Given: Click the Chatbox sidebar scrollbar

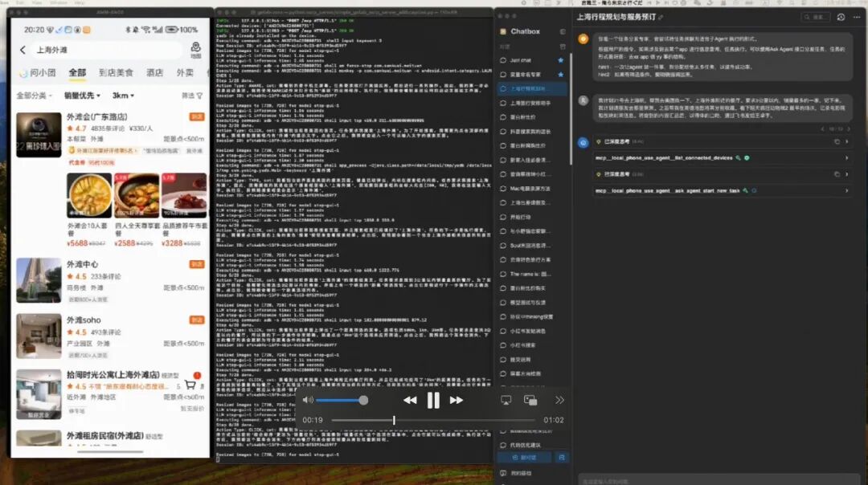Looking at the screenshot, I should click(571, 108).
